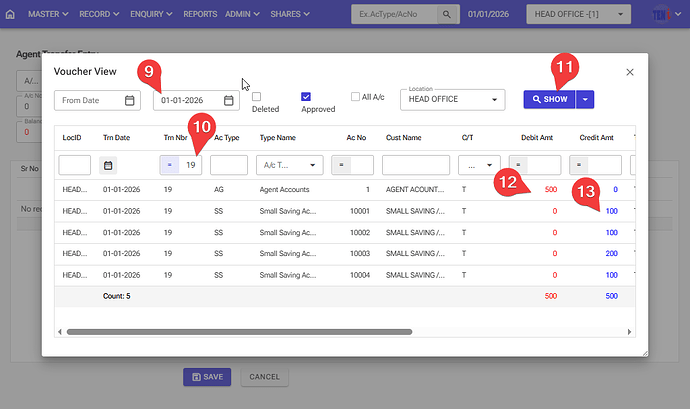Uncheck the Approved checkbox
The height and width of the screenshot is (409, 690).
pos(307,97)
